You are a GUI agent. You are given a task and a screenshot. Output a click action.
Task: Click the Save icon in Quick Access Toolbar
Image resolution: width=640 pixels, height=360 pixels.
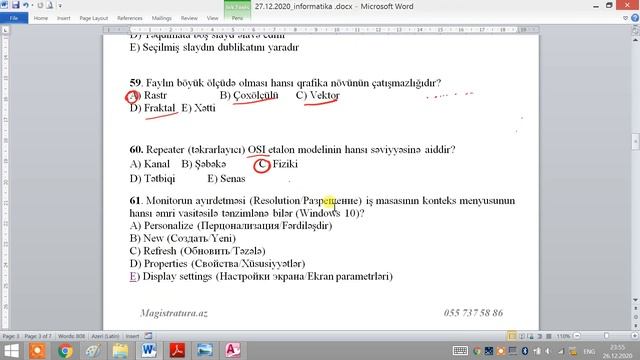pos(16,5)
